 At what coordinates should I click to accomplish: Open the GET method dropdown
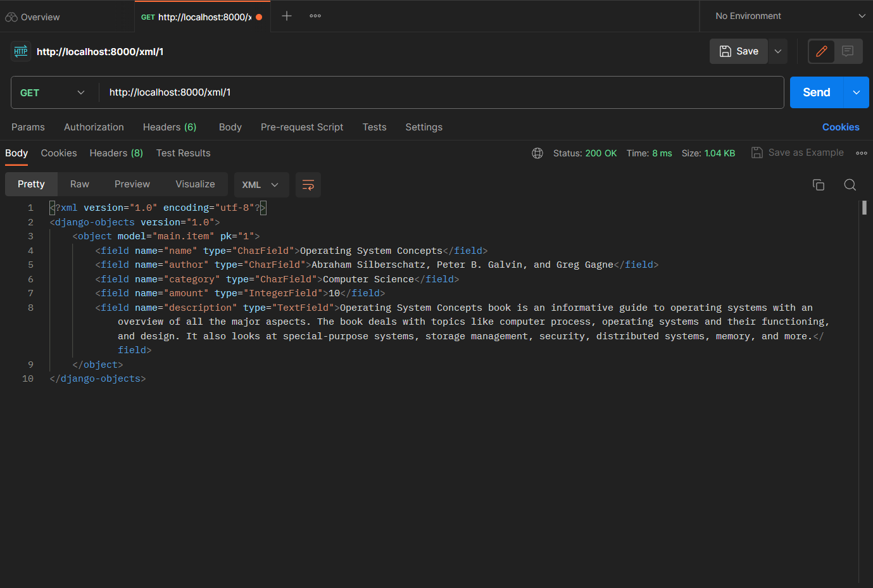(53, 92)
